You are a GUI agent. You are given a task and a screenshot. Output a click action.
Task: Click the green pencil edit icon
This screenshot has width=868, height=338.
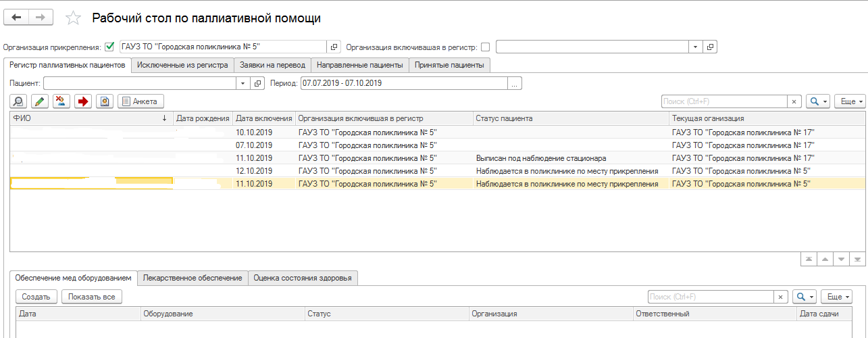pos(40,101)
